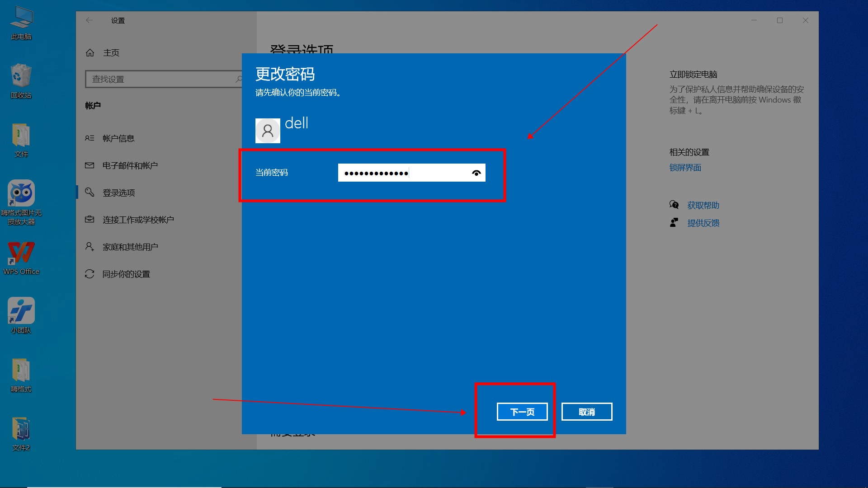Image resolution: width=868 pixels, height=488 pixels.
Task: Click the 下一页 next button
Action: pos(522,412)
